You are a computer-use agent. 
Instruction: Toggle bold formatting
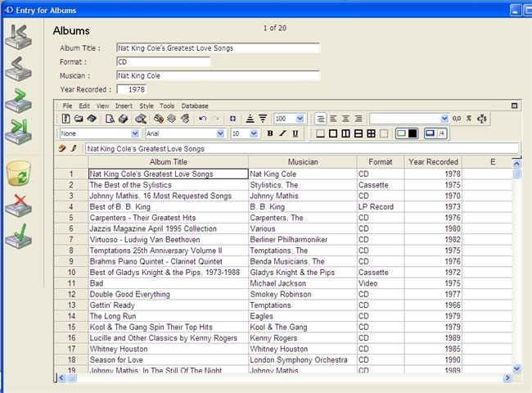point(269,133)
